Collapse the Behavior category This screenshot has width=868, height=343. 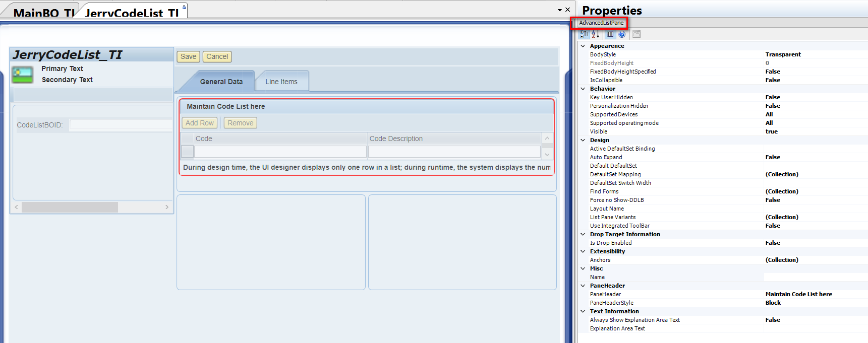pyautogui.click(x=583, y=89)
